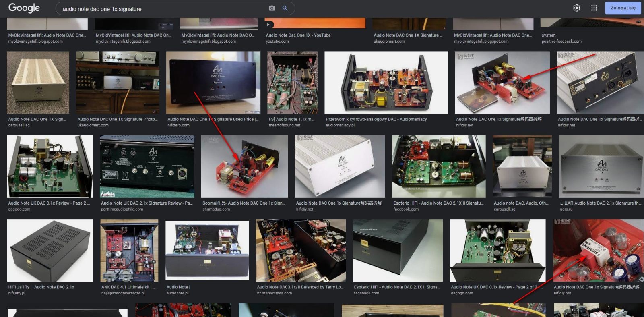Viewport: 644px width, 317px height.
Task: Click 'system' positive-feedback.com result title
Action: [549, 35]
